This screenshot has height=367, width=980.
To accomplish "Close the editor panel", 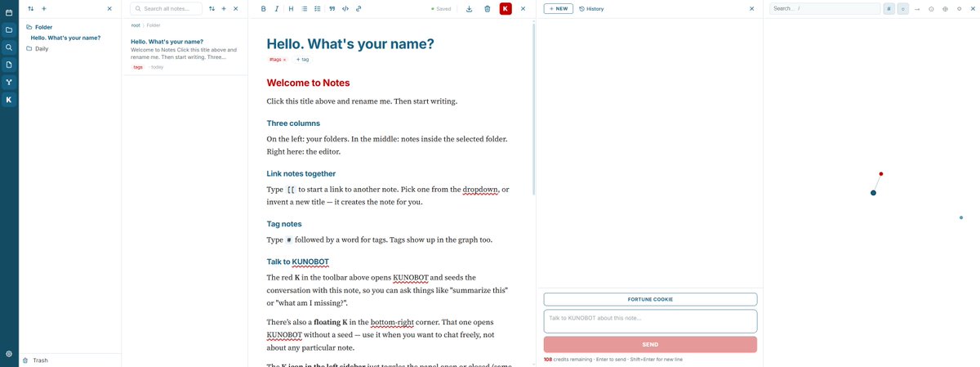I will click(x=523, y=8).
